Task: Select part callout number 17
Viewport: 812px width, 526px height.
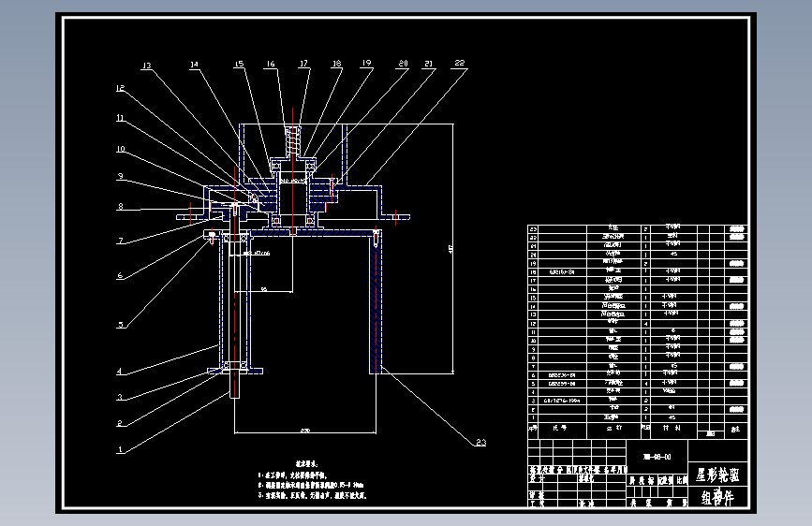Action: (x=303, y=63)
